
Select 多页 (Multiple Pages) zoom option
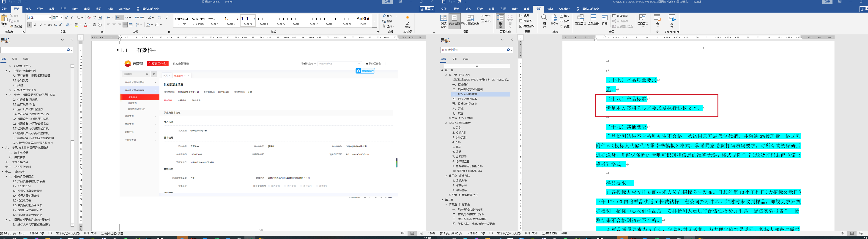(x=565, y=21)
